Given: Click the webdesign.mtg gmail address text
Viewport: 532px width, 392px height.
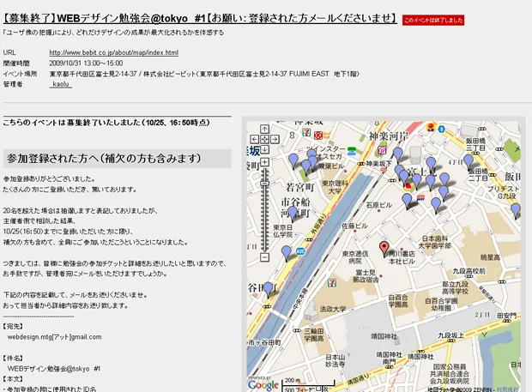Looking at the screenshot, I should pos(55,337).
